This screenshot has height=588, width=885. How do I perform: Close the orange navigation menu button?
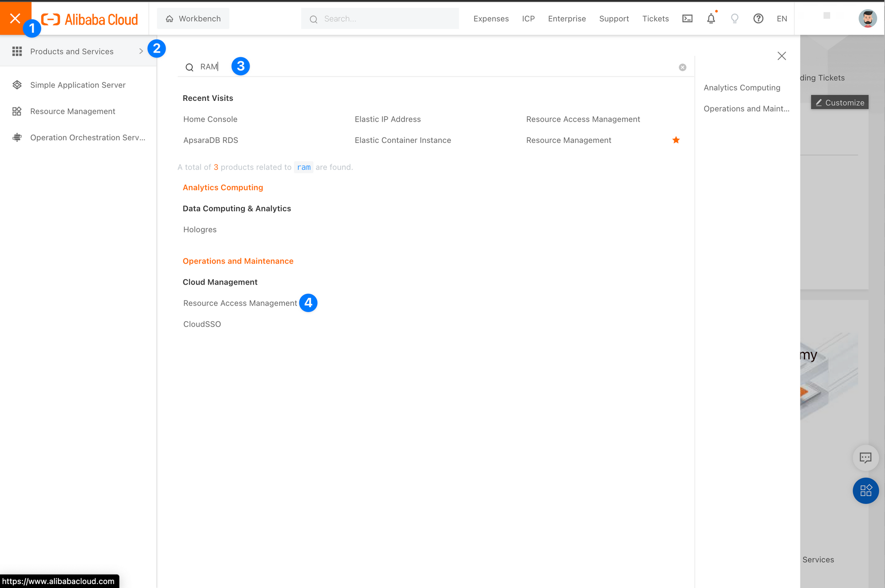[15, 18]
